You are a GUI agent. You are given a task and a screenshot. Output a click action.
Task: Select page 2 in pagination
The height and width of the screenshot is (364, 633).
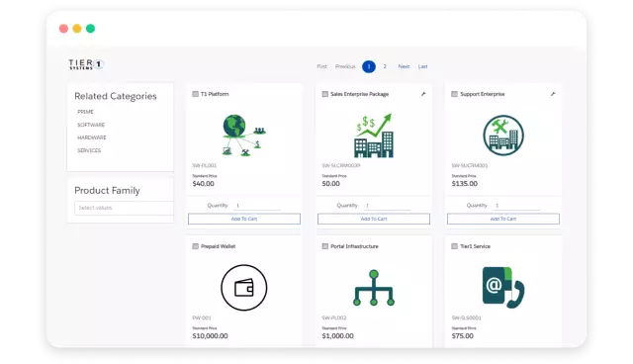385,66
